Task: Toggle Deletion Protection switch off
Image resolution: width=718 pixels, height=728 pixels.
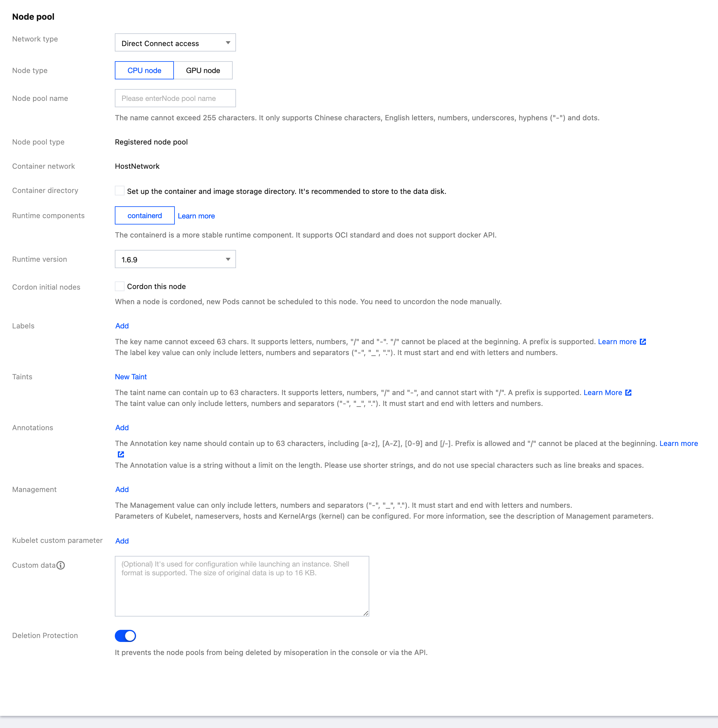Action: [125, 636]
